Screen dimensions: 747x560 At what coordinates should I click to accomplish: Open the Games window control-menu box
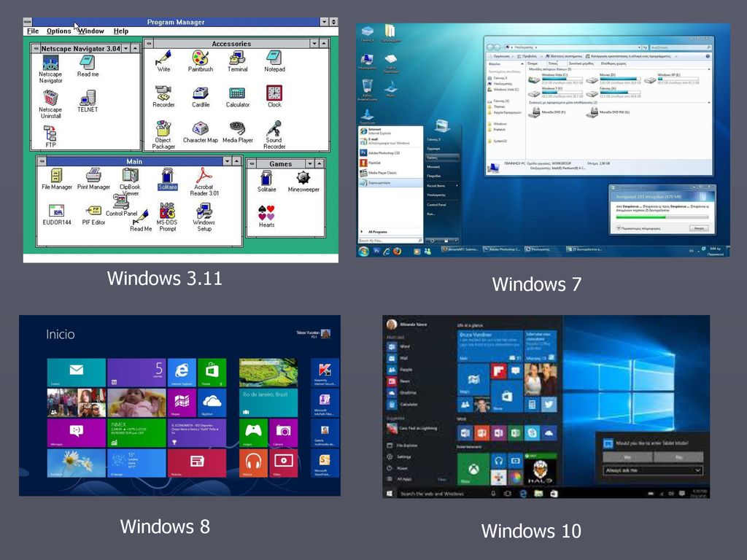[252, 164]
